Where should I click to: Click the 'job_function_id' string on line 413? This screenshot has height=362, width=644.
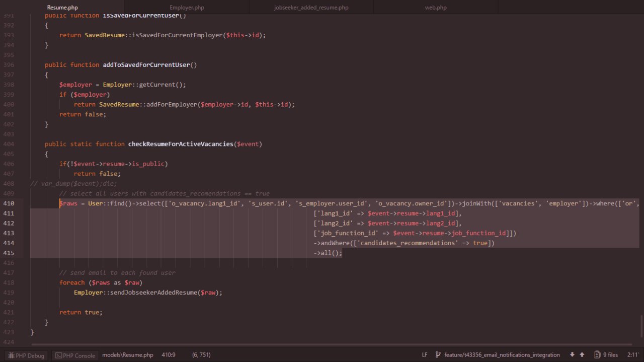[x=348, y=233]
